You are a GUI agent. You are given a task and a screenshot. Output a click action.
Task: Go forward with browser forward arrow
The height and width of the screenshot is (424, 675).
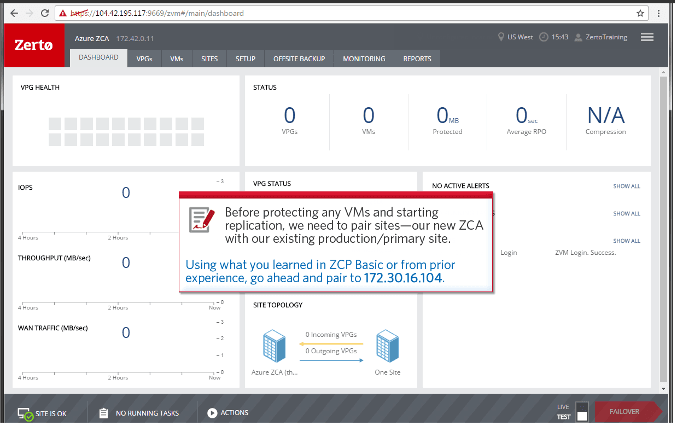tap(29, 13)
